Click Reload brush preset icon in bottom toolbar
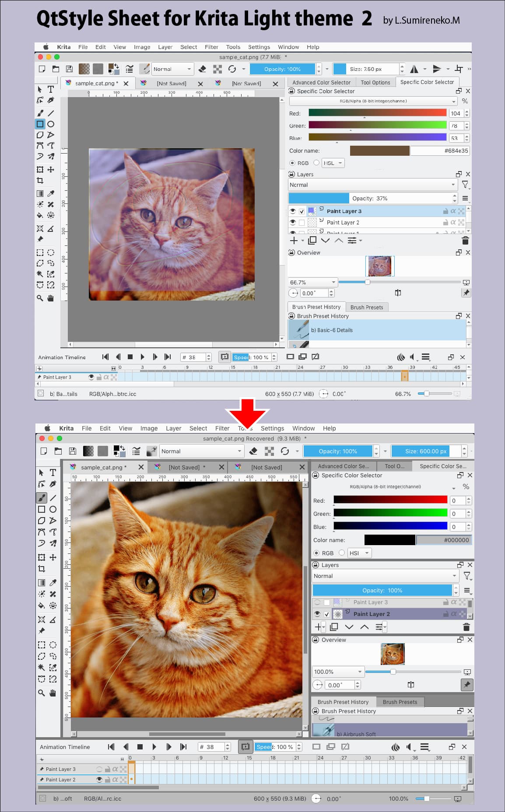This screenshot has width=505, height=812. pyautogui.click(x=285, y=451)
